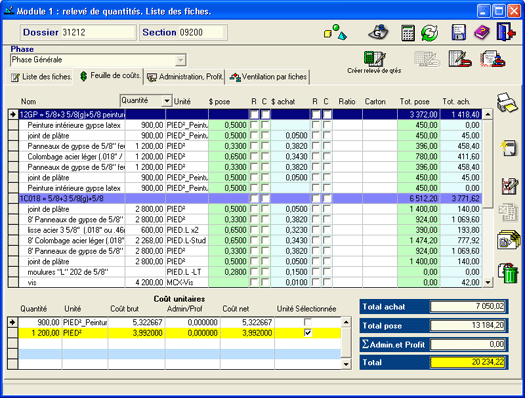This screenshot has height=398, width=525.
Task: Toggle $ pose R checkbox in 12GP header row
Action: point(254,114)
